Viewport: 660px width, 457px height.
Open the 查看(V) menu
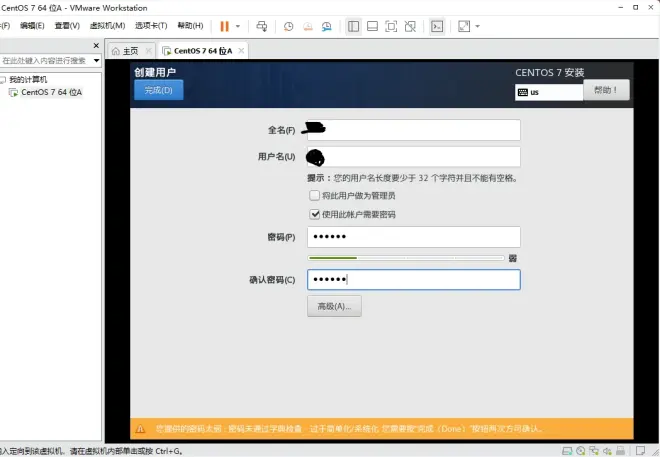click(x=67, y=26)
